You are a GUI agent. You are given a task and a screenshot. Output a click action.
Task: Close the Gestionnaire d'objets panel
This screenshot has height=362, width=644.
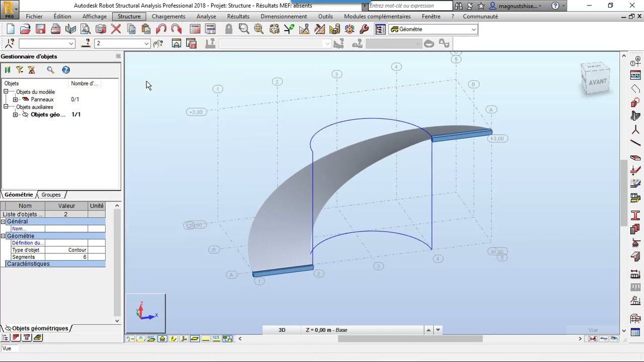118,56
